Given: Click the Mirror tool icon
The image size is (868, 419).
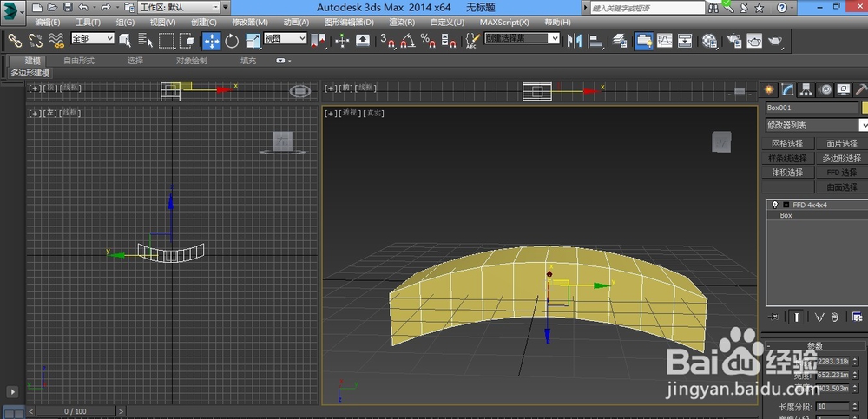Looking at the screenshot, I should click(575, 41).
